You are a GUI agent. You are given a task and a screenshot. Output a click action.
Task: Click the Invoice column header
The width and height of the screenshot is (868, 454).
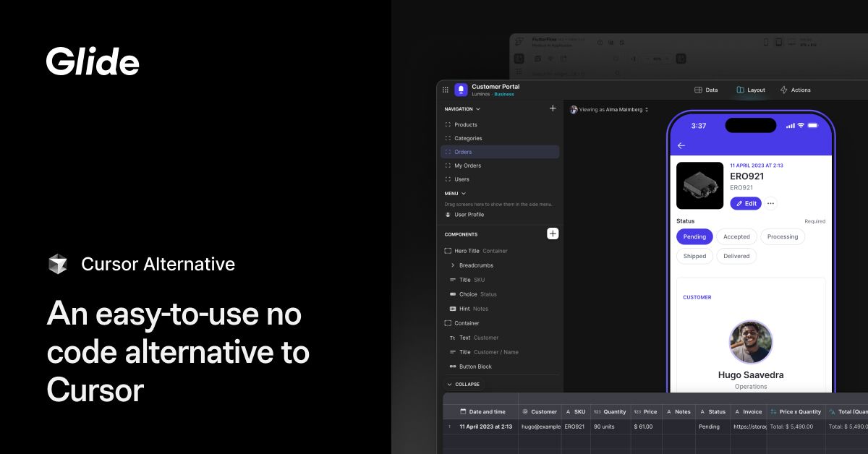tap(748, 411)
